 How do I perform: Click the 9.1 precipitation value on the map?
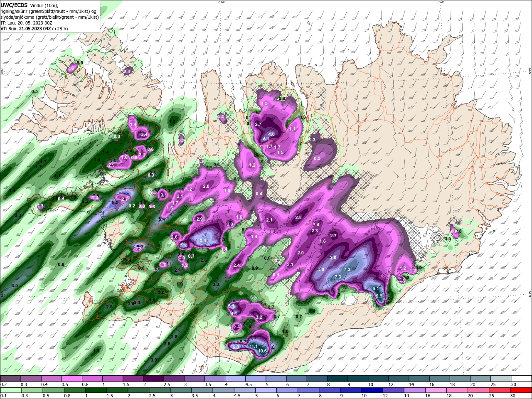tap(376, 288)
